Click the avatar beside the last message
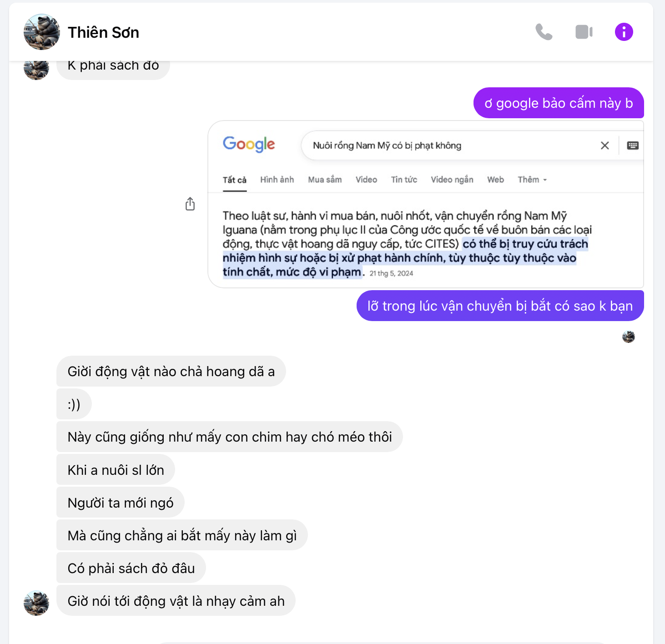Viewport: 665px width, 644px height. [x=36, y=603]
